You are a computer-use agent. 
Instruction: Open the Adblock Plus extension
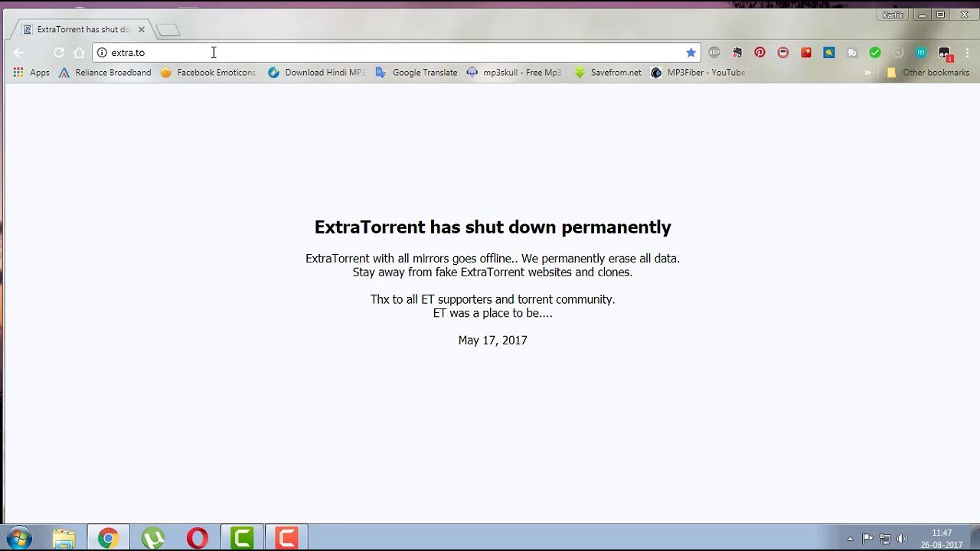click(x=714, y=53)
